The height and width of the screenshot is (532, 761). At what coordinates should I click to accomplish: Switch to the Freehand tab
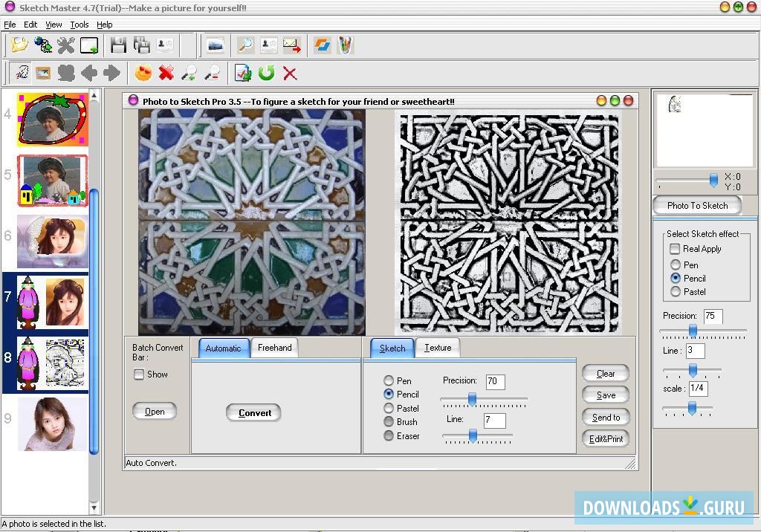click(274, 347)
